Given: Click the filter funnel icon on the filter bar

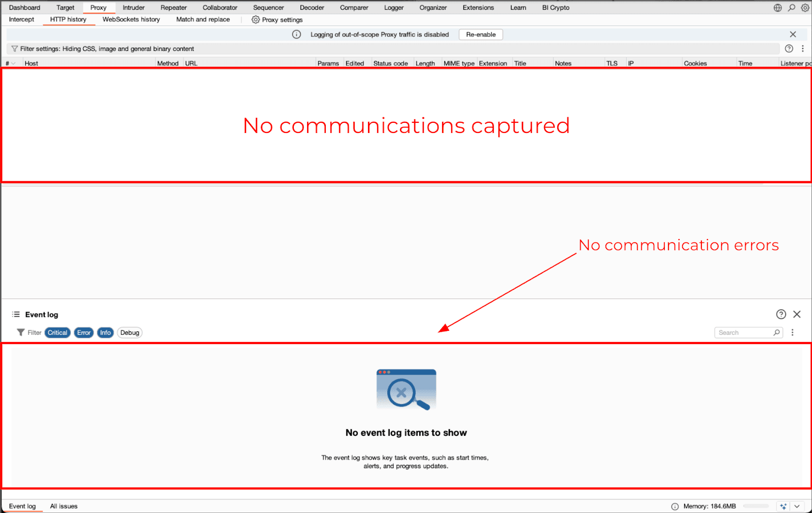Looking at the screenshot, I should [x=15, y=49].
